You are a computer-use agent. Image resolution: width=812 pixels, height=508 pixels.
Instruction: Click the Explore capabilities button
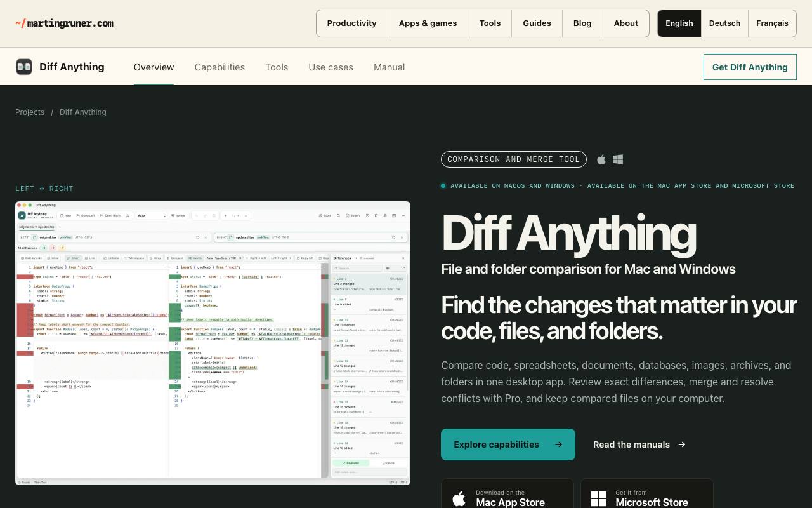508,444
